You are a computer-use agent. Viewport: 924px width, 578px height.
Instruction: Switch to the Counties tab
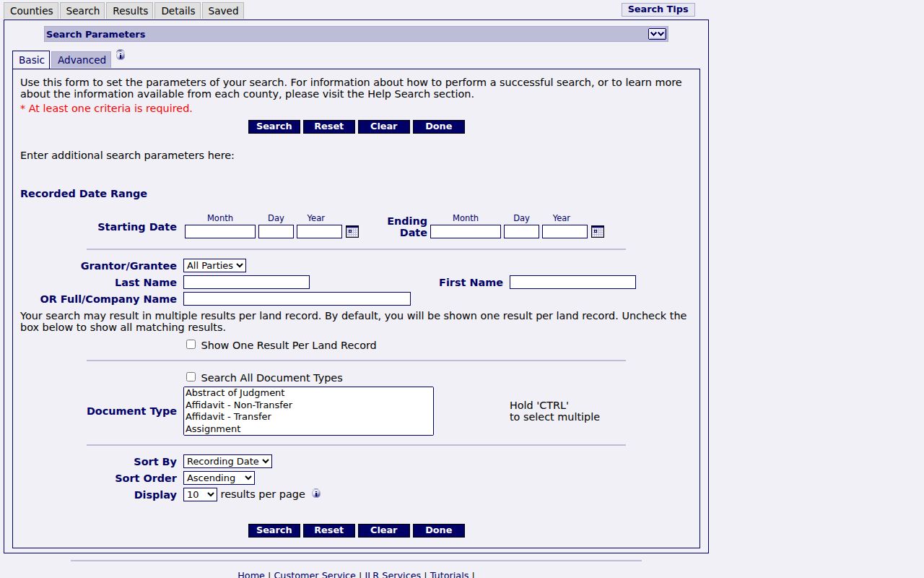(x=32, y=11)
